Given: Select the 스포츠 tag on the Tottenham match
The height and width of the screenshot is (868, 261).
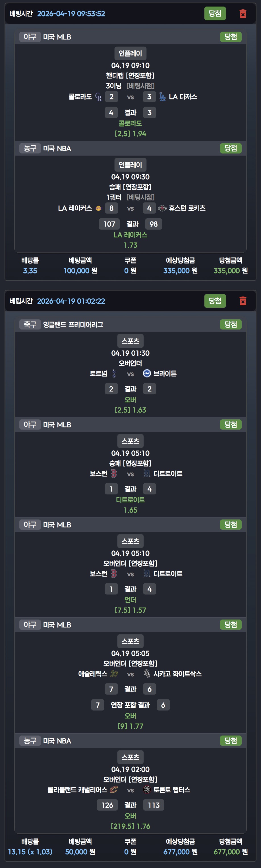Looking at the screenshot, I should click(130, 341).
